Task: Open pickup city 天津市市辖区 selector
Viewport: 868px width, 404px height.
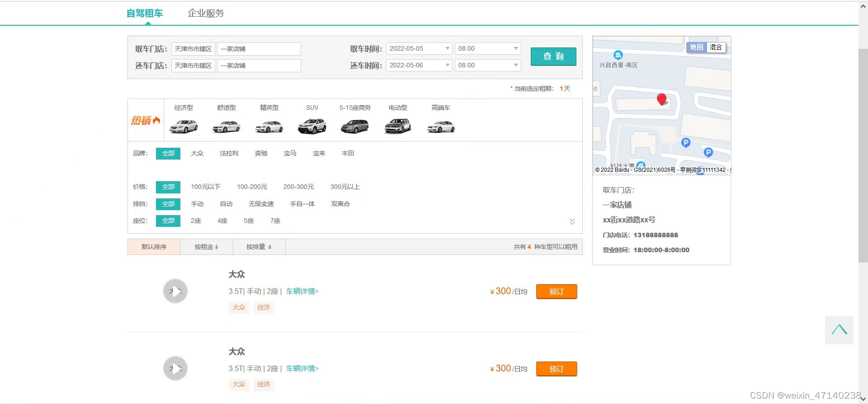Action: [193, 49]
